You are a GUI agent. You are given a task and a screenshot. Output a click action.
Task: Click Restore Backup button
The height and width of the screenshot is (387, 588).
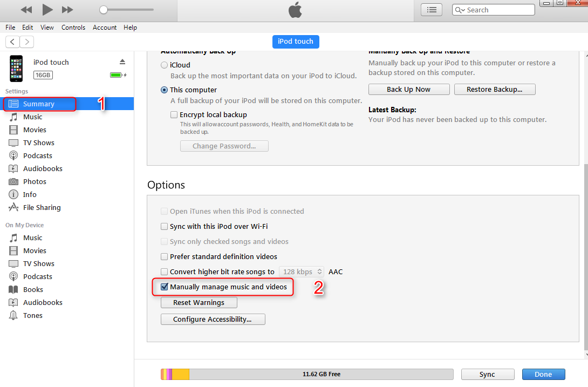point(495,90)
